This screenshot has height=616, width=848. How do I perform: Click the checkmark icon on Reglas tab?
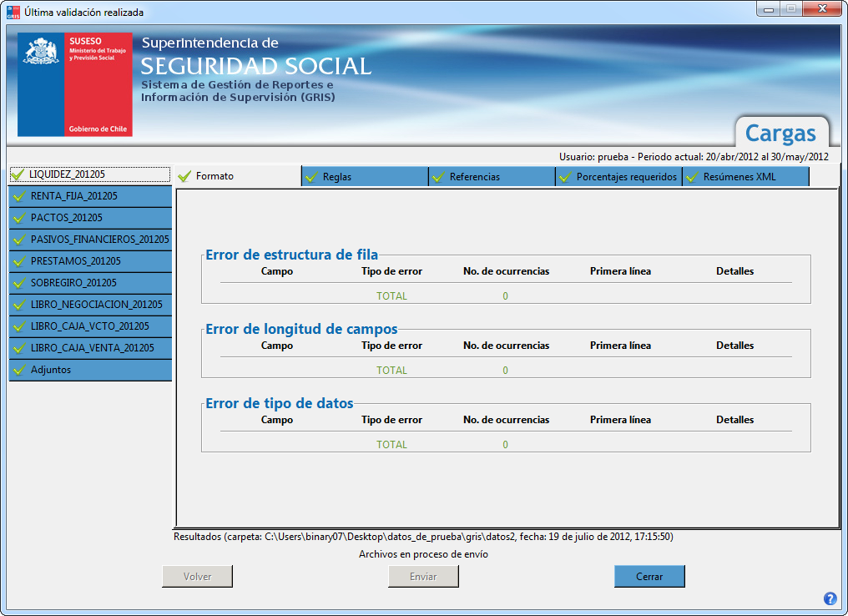point(311,177)
